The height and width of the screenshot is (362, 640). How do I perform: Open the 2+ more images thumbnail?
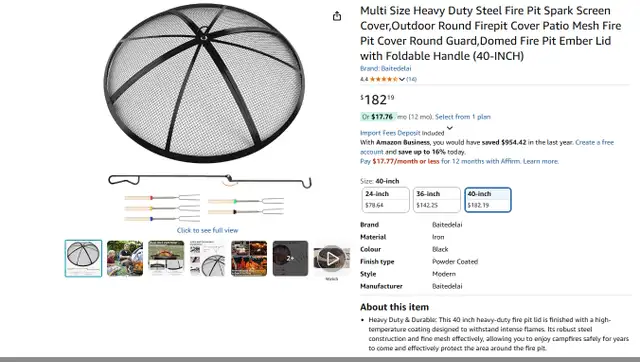290,258
